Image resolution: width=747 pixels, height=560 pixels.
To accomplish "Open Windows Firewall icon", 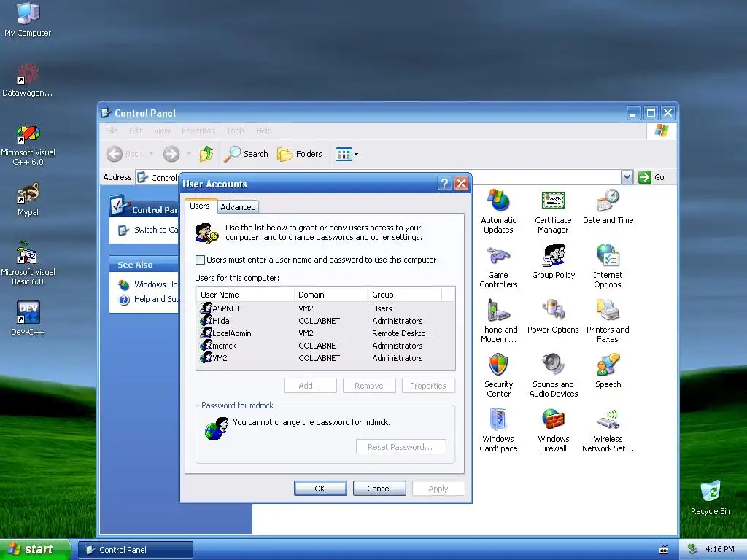I will [553, 429].
